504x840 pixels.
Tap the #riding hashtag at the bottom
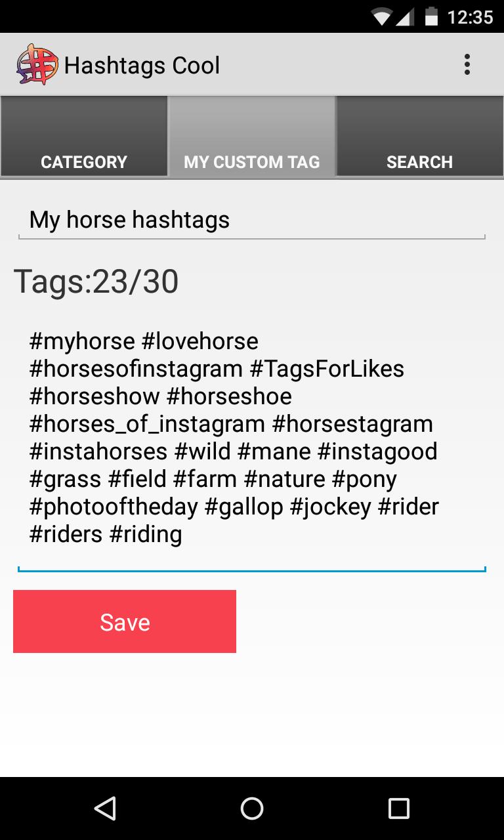click(146, 534)
